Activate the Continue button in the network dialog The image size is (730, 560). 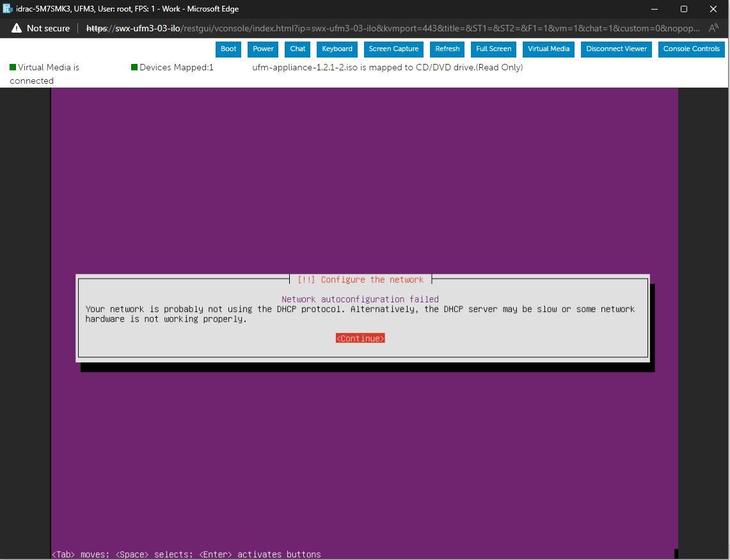pyautogui.click(x=360, y=338)
